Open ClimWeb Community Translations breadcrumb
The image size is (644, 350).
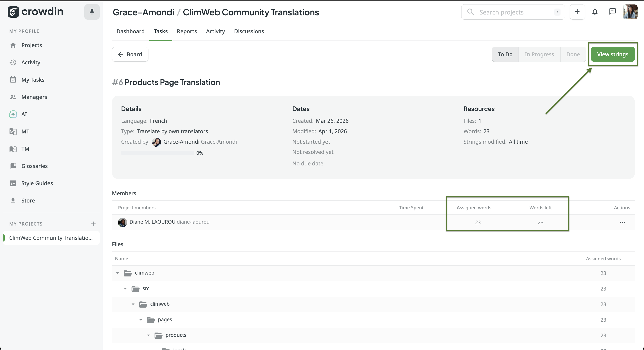[x=251, y=12]
